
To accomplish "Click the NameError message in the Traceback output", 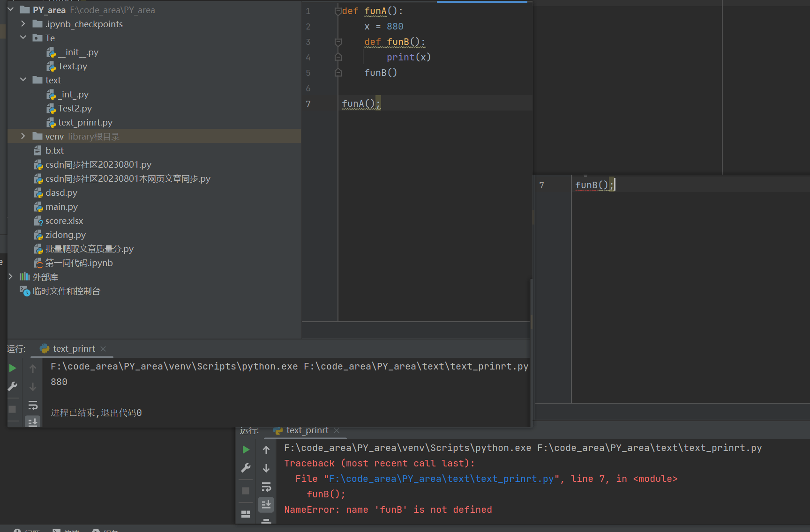I will [x=388, y=510].
